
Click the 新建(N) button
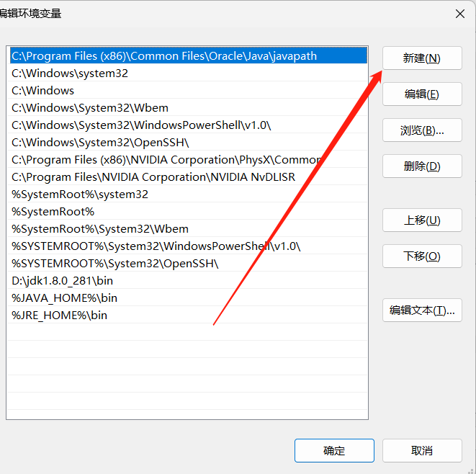pyautogui.click(x=422, y=58)
